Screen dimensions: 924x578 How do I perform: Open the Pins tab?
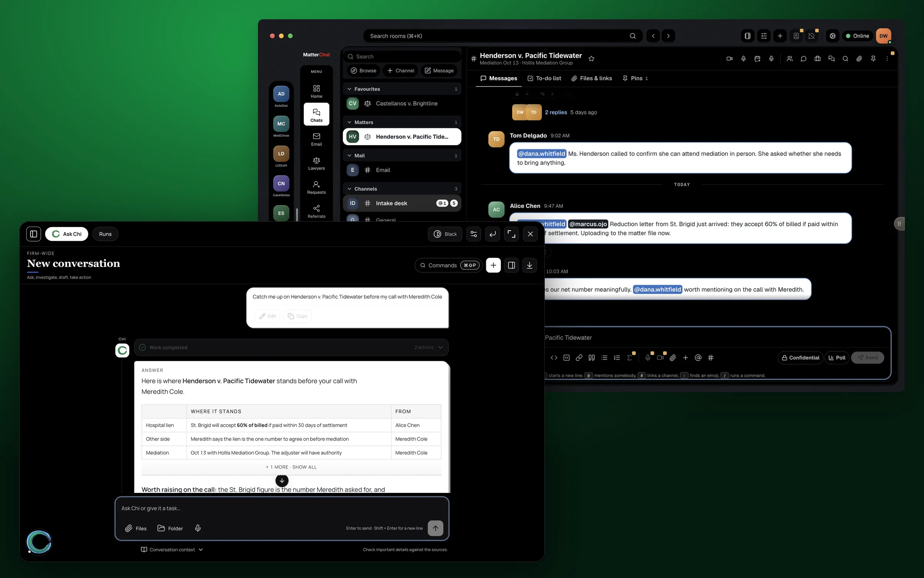tap(635, 78)
